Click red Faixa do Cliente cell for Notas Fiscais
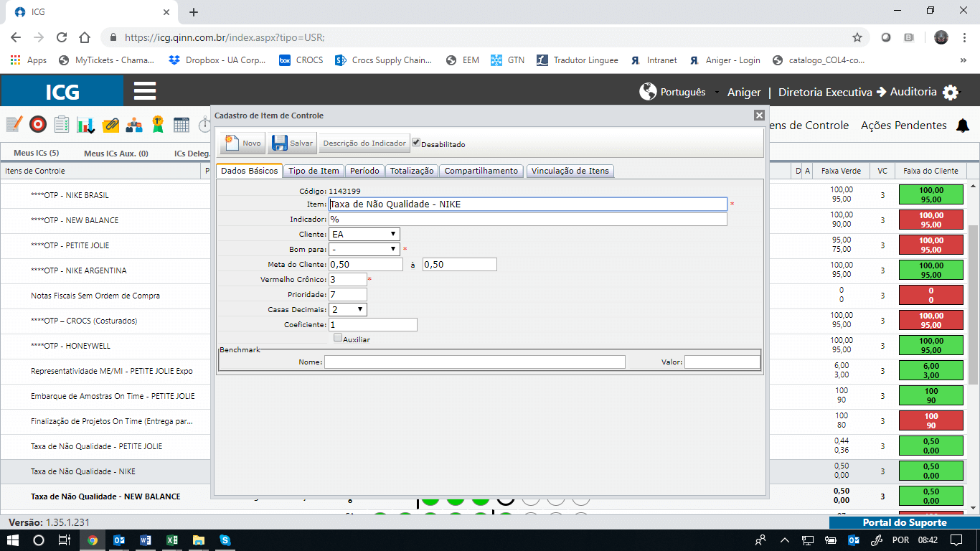This screenshot has height=551, width=980. point(931,295)
